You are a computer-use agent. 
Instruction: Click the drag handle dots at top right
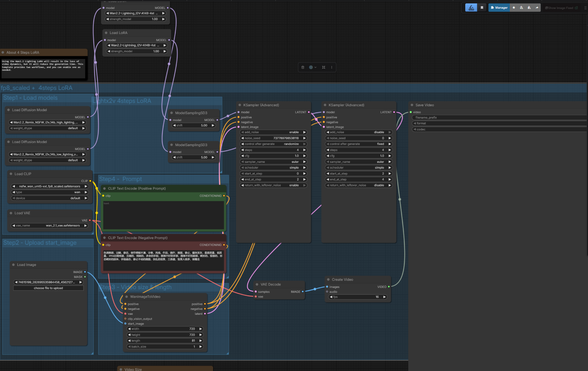pos(585,8)
